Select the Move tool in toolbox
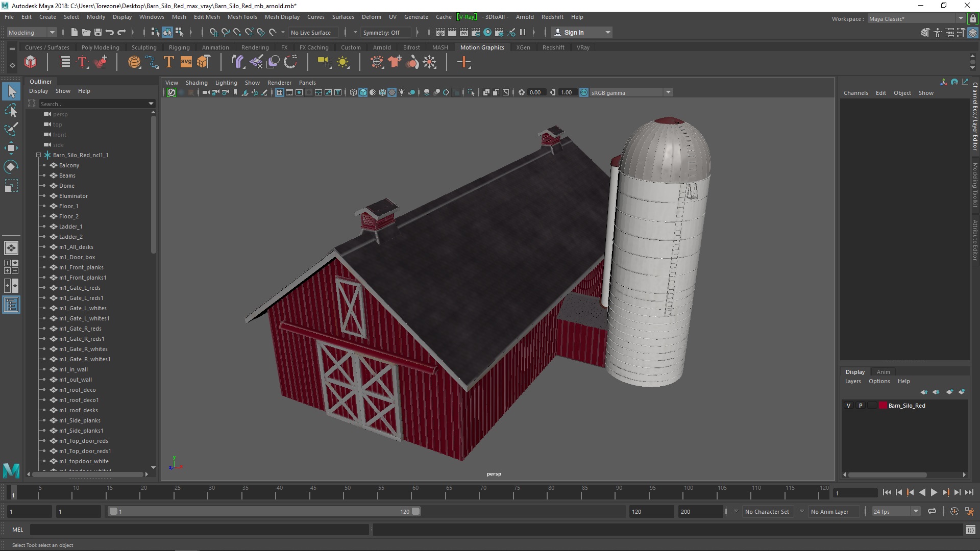This screenshot has width=980, height=551. coord(11,148)
